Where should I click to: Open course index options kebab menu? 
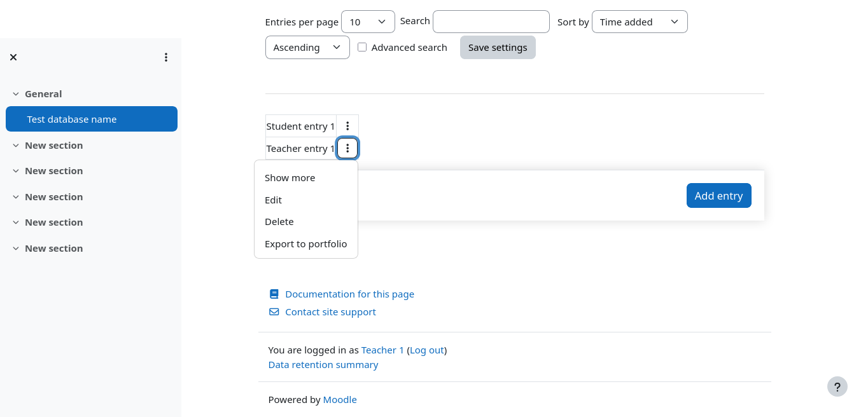point(165,57)
